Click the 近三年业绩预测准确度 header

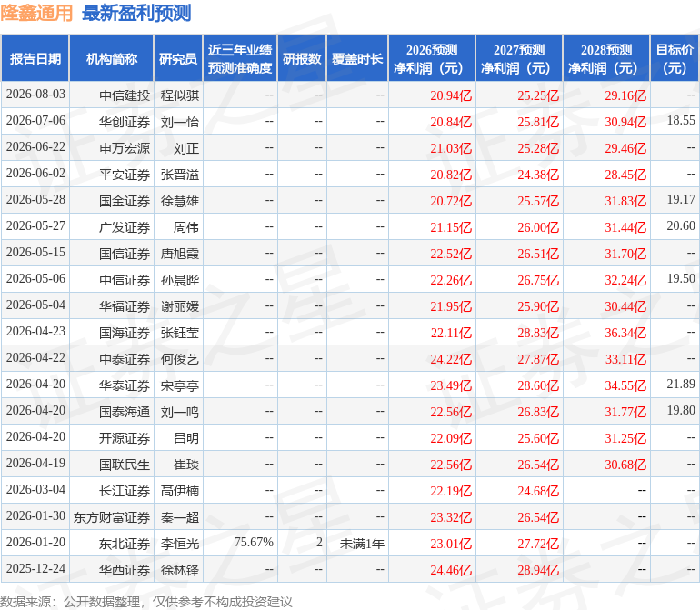pyautogui.click(x=240, y=59)
